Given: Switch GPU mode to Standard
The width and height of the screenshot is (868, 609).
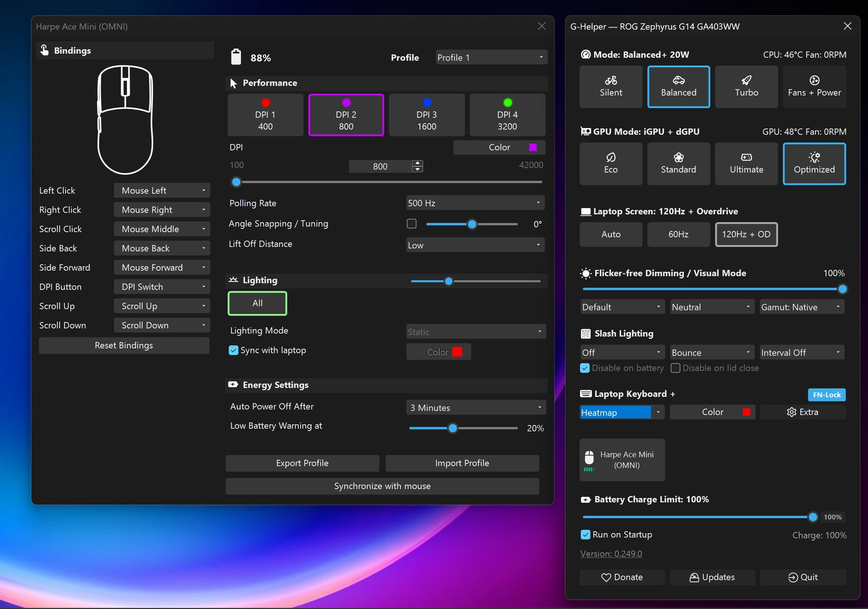Looking at the screenshot, I should 679,164.
